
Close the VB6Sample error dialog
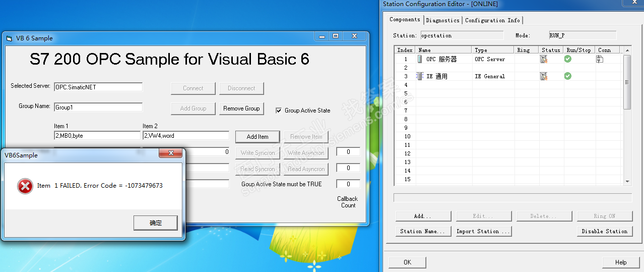[171, 152]
